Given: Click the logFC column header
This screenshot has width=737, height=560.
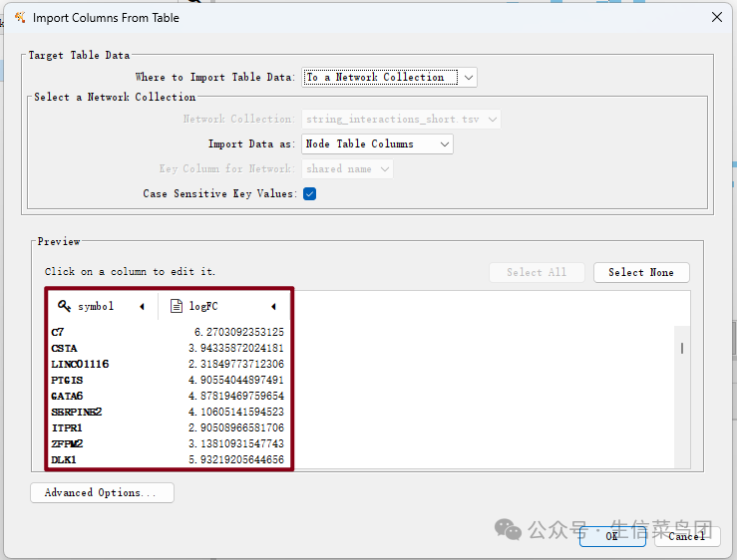Looking at the screenshot, I should pyautogui.click(x=223, y=306).
